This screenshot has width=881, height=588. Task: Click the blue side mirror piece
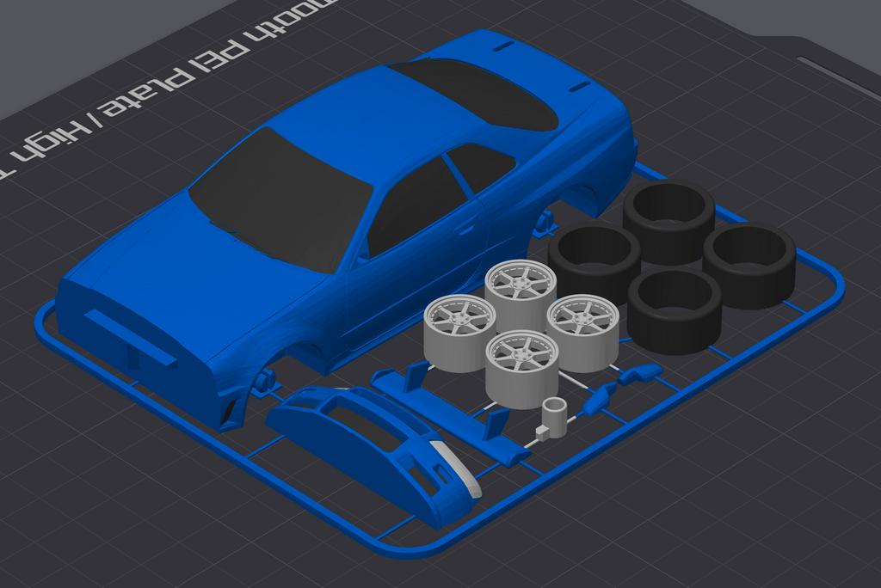pos(641,374)
